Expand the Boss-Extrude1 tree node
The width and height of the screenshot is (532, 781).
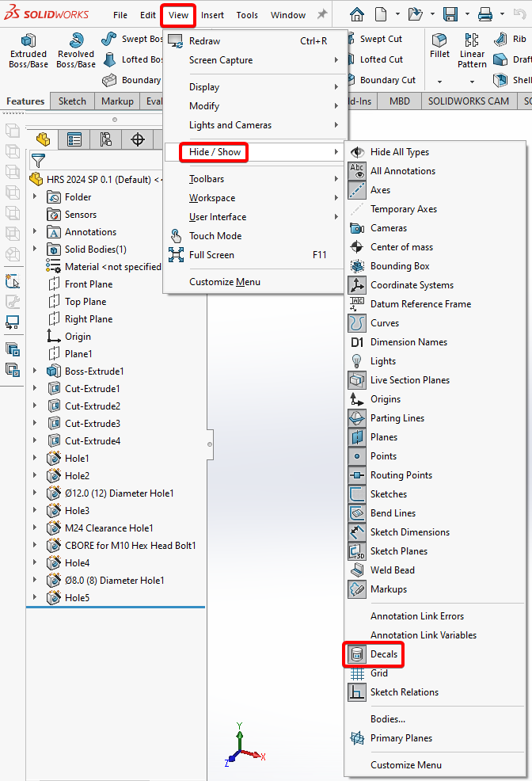[35, 371]
